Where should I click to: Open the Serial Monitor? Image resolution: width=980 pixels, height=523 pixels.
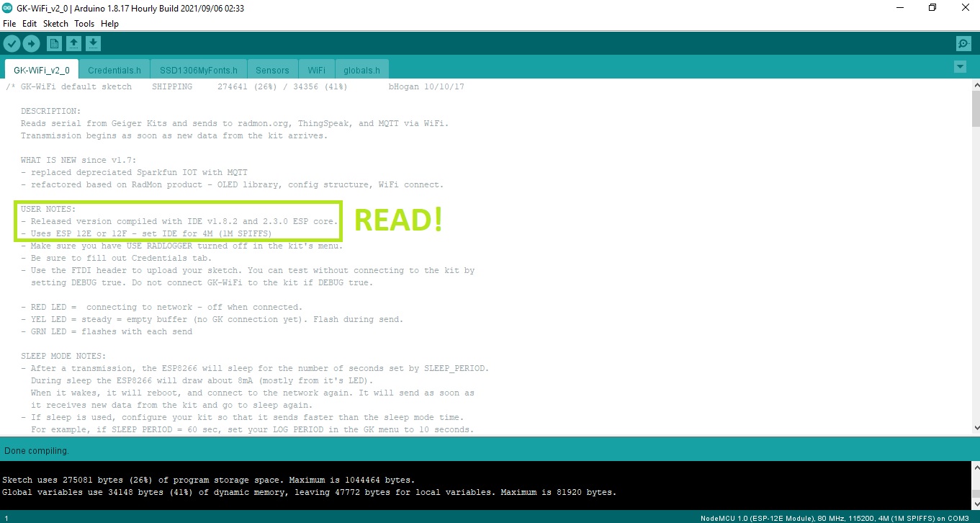[963, 44]
